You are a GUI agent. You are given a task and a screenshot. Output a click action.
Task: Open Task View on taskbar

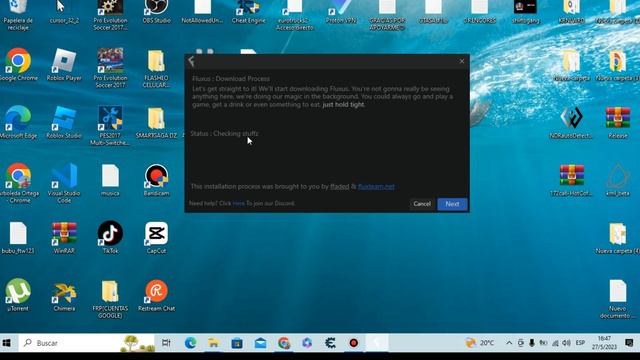(167, 343)
